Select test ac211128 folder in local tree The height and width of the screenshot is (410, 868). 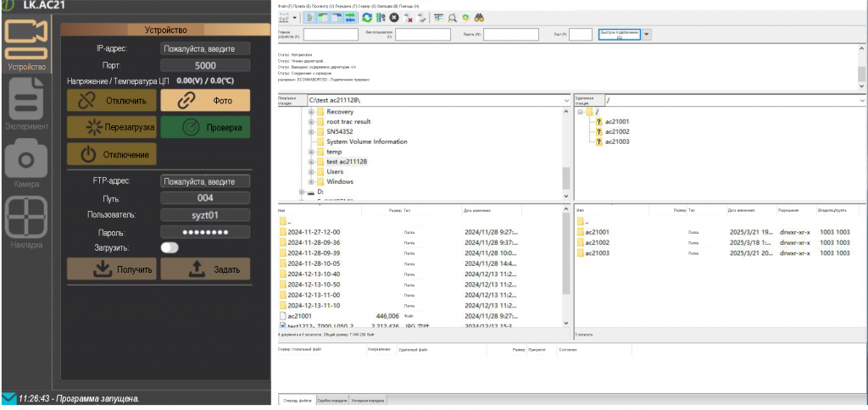(347, 162)
